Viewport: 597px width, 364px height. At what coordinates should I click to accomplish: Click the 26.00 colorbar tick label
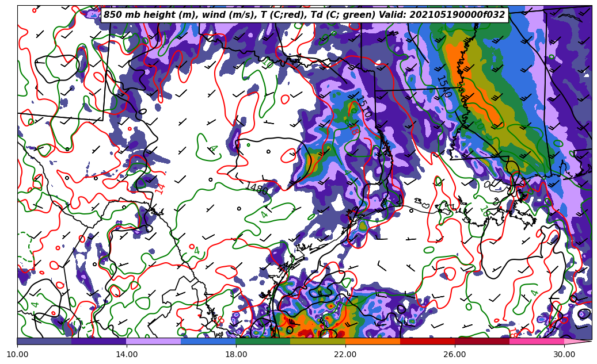pyautogui.click(x=455, y=354)
